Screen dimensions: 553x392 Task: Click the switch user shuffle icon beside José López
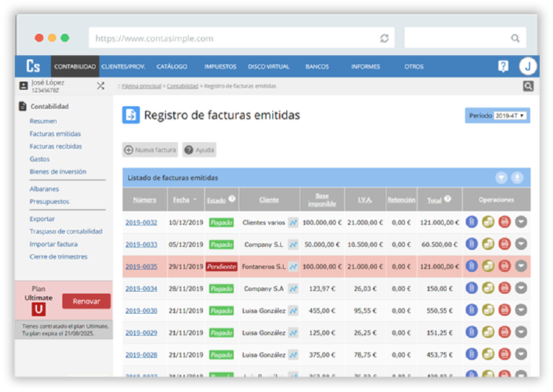[x=100, y=86]
